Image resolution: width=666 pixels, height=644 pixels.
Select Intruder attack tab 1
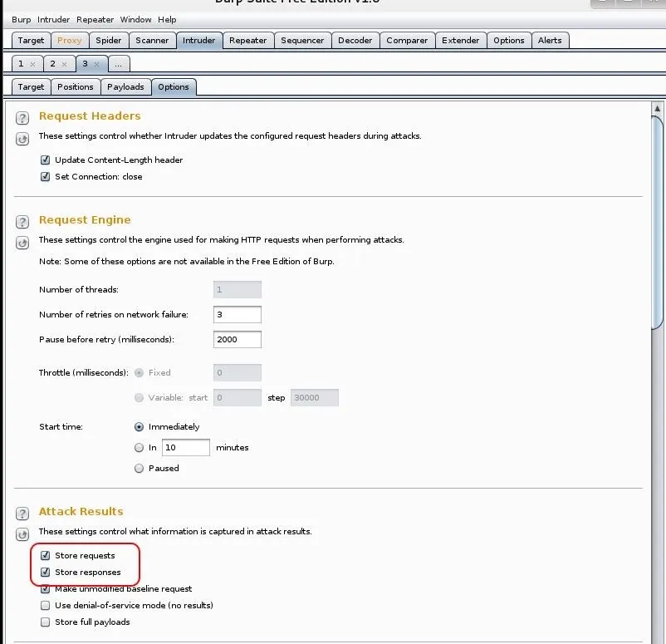point(21,64)
